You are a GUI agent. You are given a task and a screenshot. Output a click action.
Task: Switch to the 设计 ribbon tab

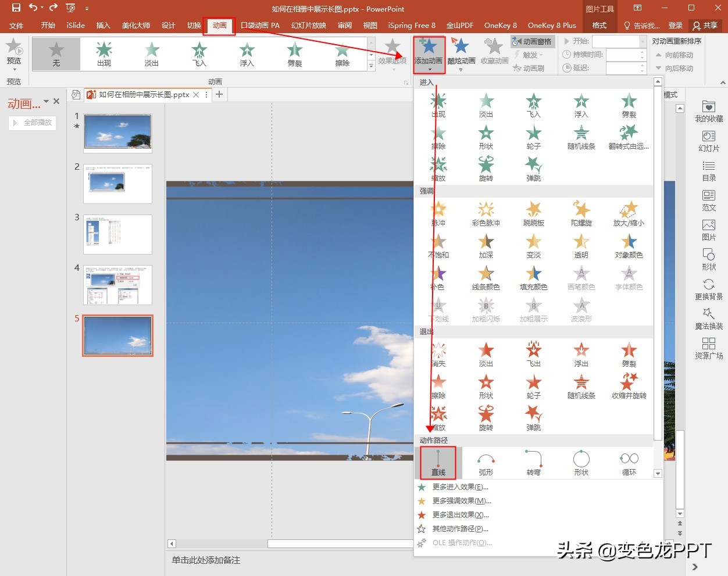pos(169,26)
